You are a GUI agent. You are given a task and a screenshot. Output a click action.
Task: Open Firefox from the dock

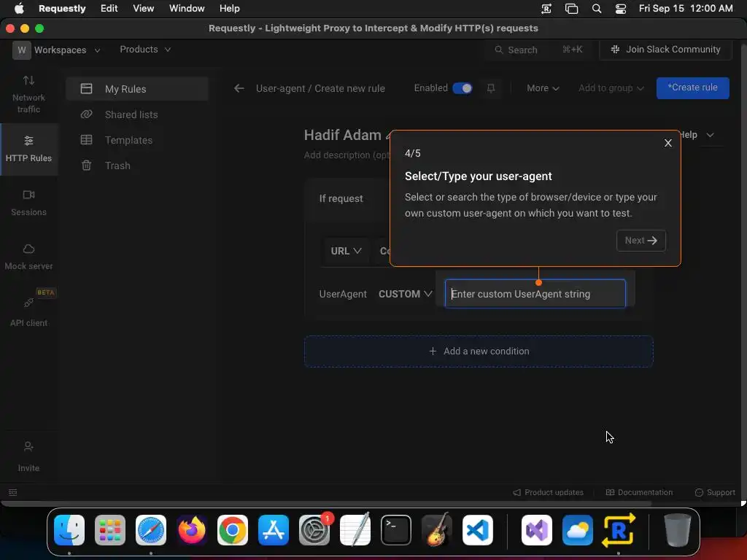pos(192,530)
